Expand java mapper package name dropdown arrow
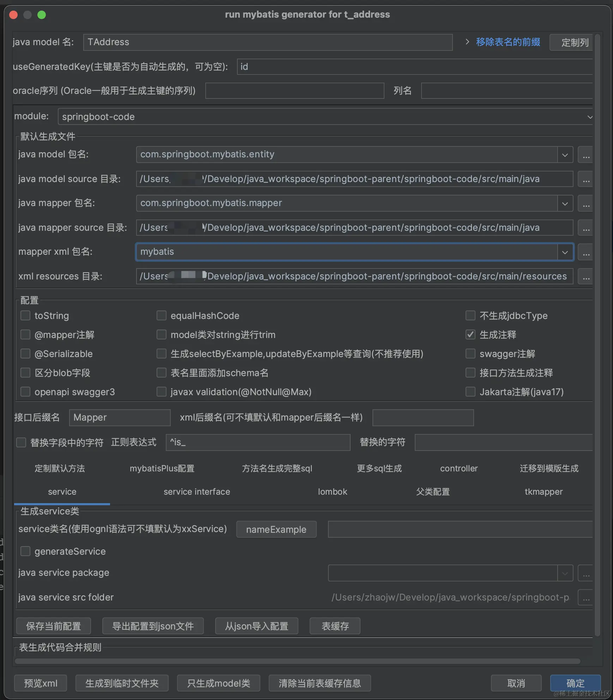Screen dimensions: 613x700 [x=565, y=204]
